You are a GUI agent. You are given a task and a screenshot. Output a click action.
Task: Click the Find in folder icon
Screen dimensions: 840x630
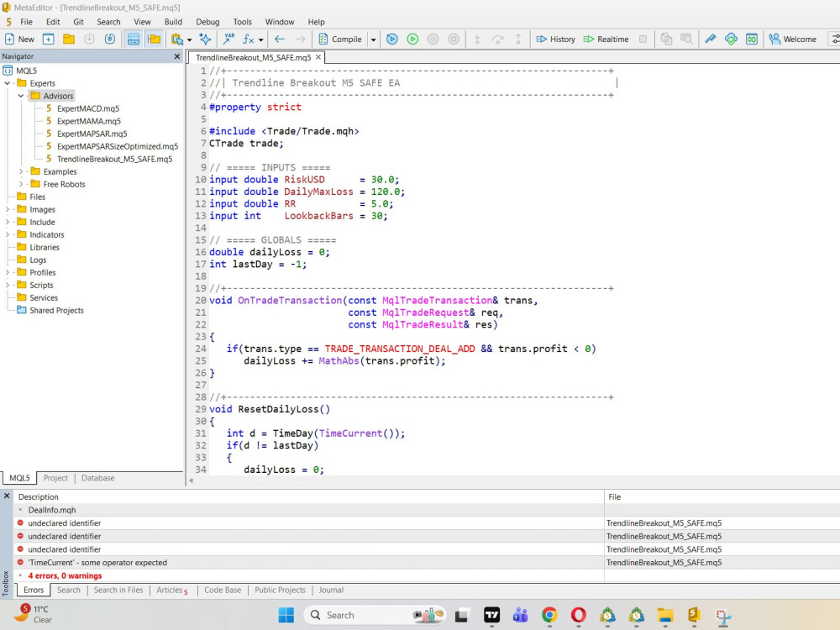tap(176, 39)
